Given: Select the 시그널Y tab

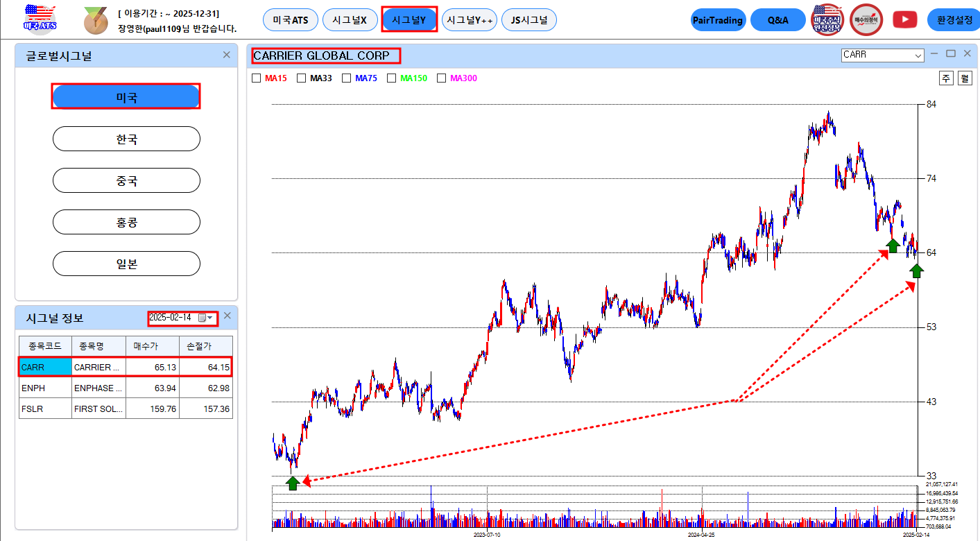Looking at the screenshot, I should 409,20.
